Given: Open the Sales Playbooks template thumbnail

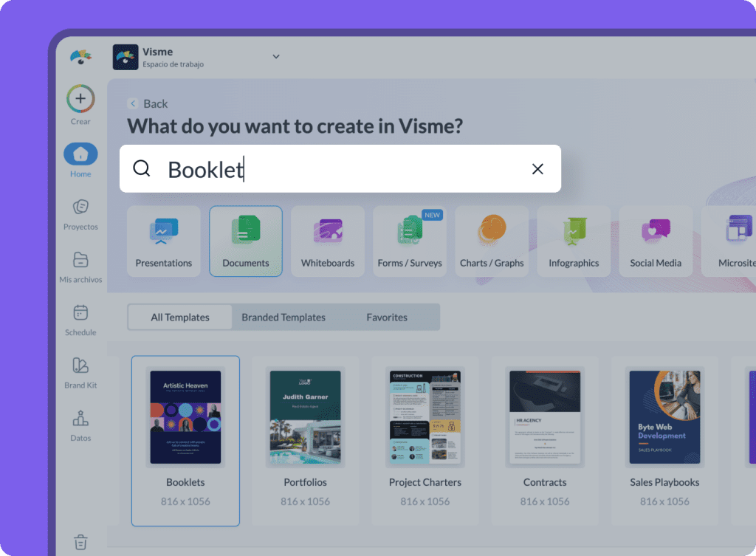Looking at the screenshot, I should coord(665,417).
